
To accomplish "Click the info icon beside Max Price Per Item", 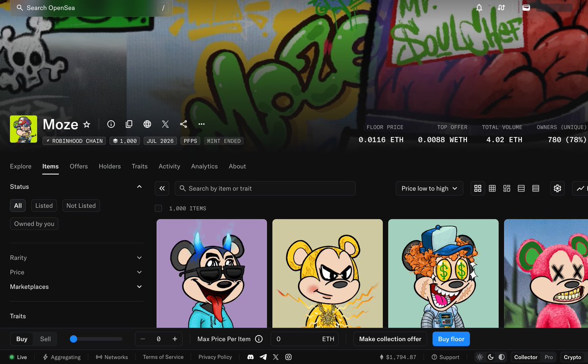I will pos(259,339).
